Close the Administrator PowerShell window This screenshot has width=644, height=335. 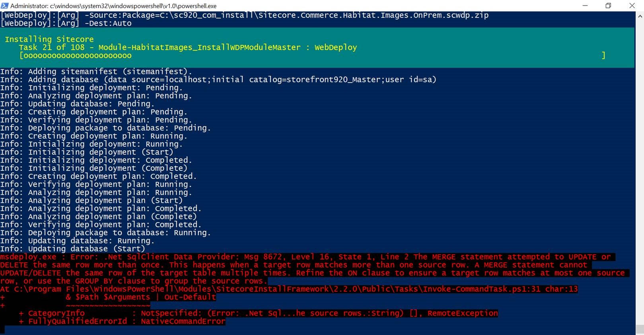[x=632, y=6]
